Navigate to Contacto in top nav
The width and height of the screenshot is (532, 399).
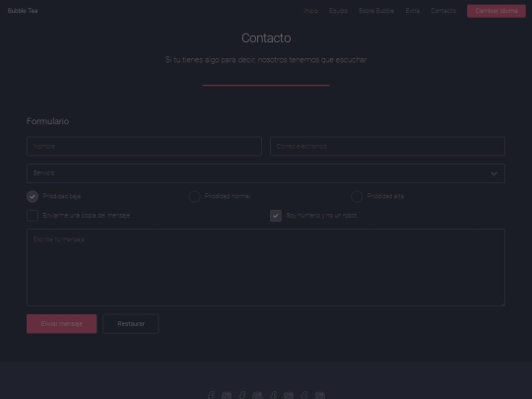(x=443, y=11)
